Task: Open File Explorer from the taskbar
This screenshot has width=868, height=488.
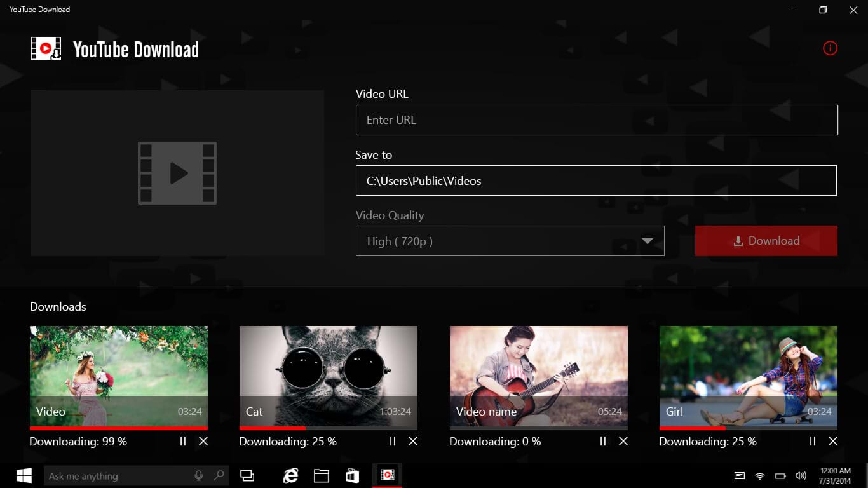Action: point(322,475)
